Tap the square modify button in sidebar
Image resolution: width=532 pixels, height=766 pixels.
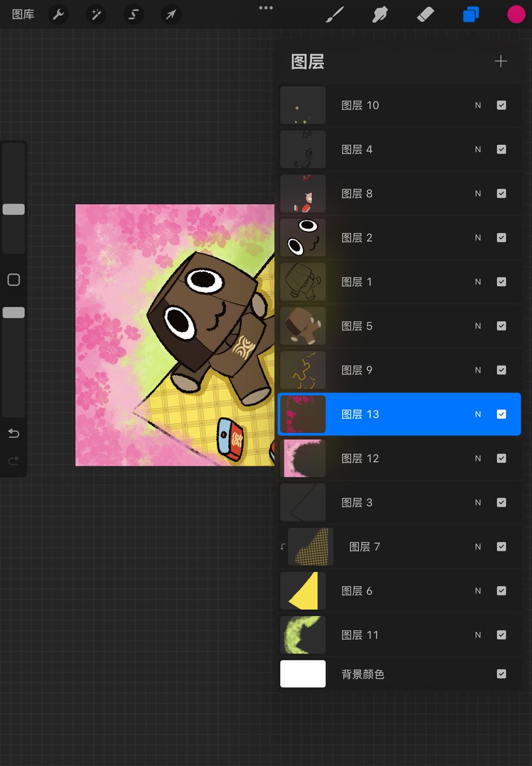click(13, 280)
